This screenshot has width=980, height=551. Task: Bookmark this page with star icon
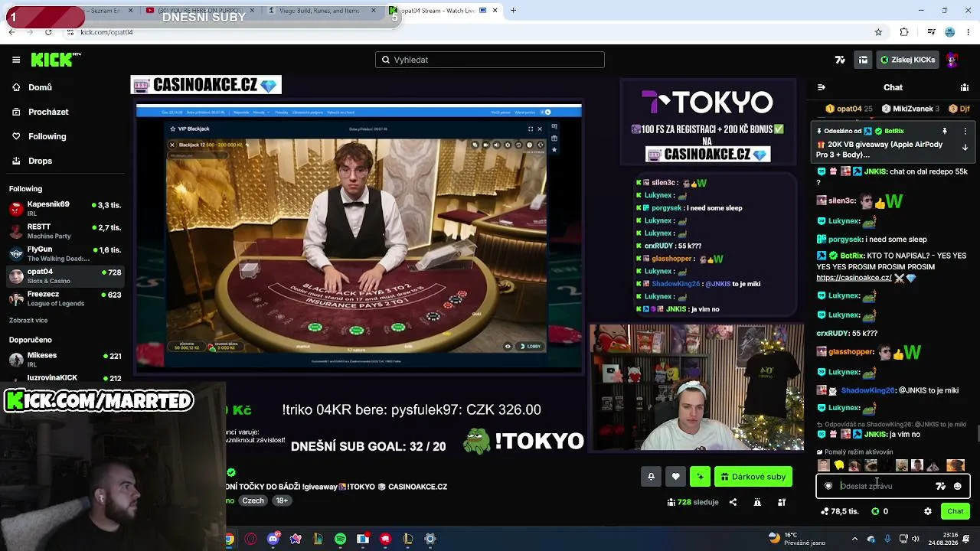pyautogui.click(x=878, y=32)
